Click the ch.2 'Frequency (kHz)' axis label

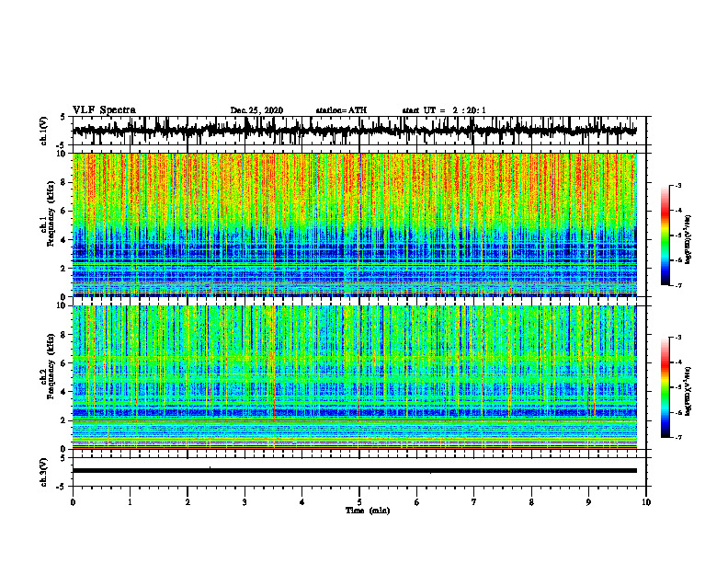tap(51, 366)
